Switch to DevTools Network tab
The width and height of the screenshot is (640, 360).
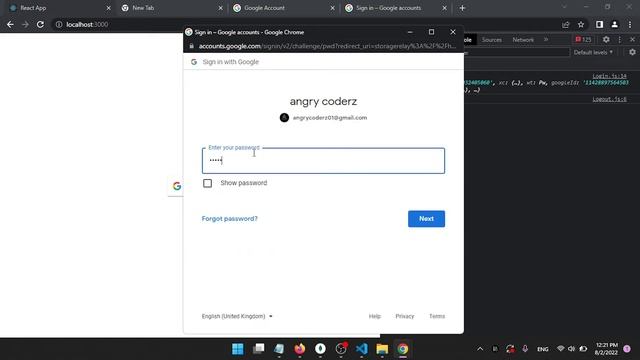point(523,40)
